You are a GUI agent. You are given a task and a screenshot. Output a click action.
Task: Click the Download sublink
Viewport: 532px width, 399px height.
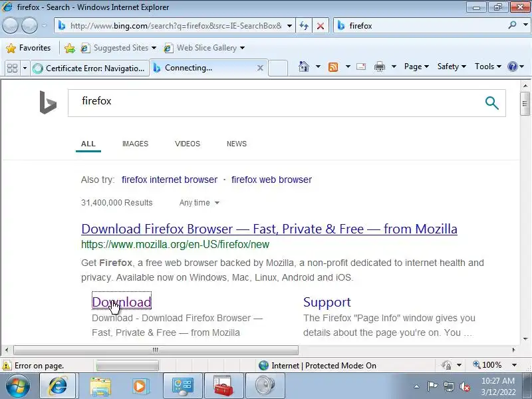point(122,302)
